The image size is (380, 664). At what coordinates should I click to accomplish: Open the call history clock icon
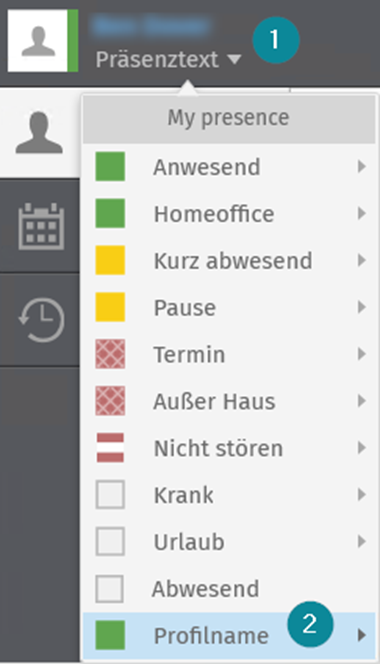[41, 319]
